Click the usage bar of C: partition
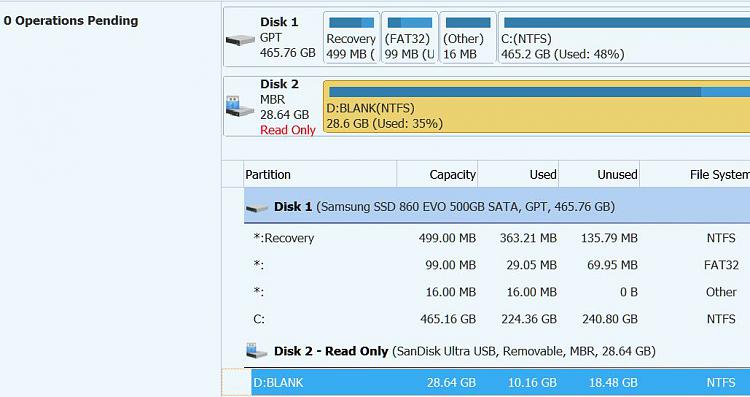 pyautogui.click(x=627, y=22)
